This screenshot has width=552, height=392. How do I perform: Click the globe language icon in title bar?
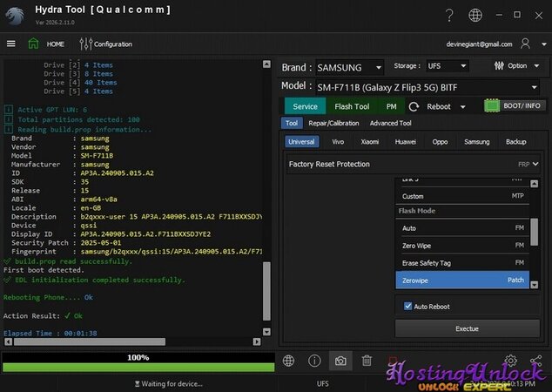(475, 15)
